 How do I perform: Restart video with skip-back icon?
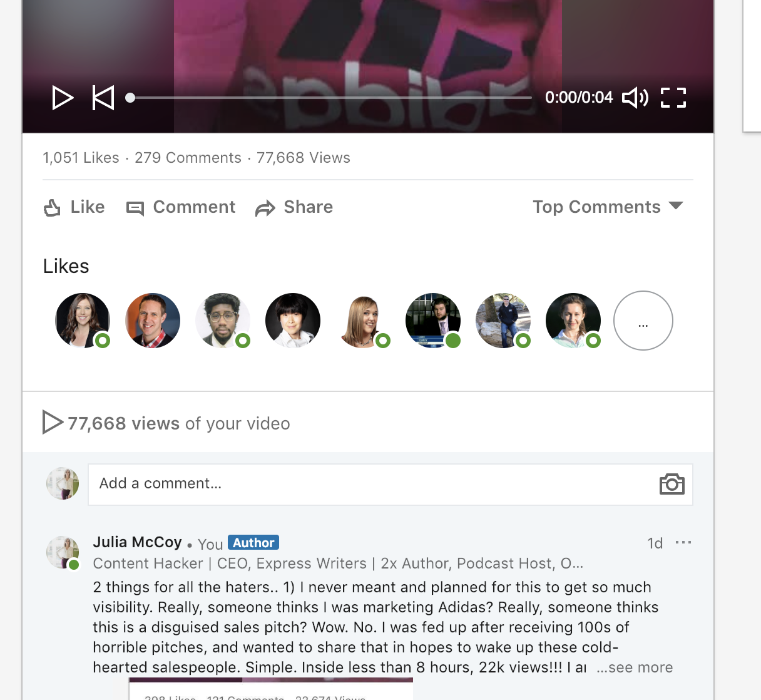click(x=103, y=98)
